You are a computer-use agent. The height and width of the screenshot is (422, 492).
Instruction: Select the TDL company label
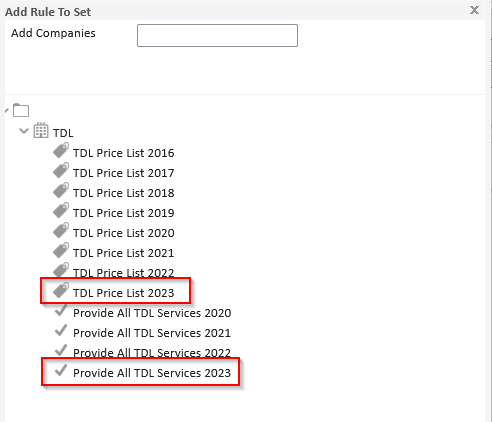[x=63, y=133]
